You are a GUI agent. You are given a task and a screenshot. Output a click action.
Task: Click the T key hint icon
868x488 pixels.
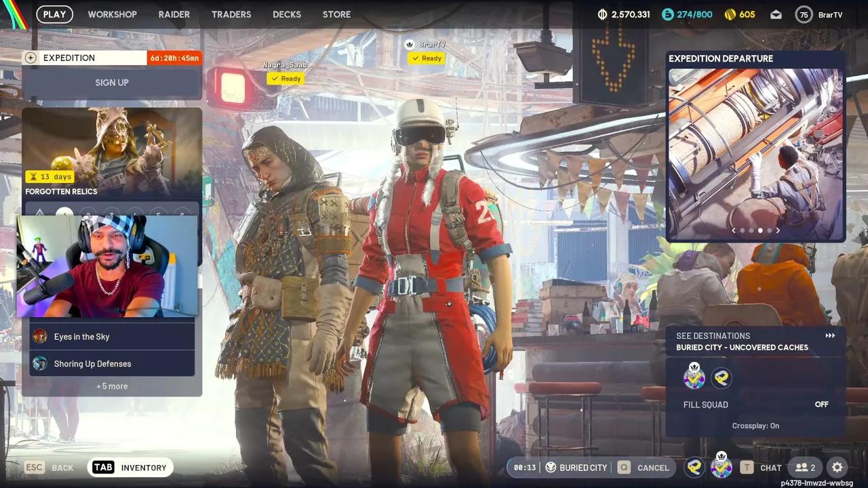point(747,468)
